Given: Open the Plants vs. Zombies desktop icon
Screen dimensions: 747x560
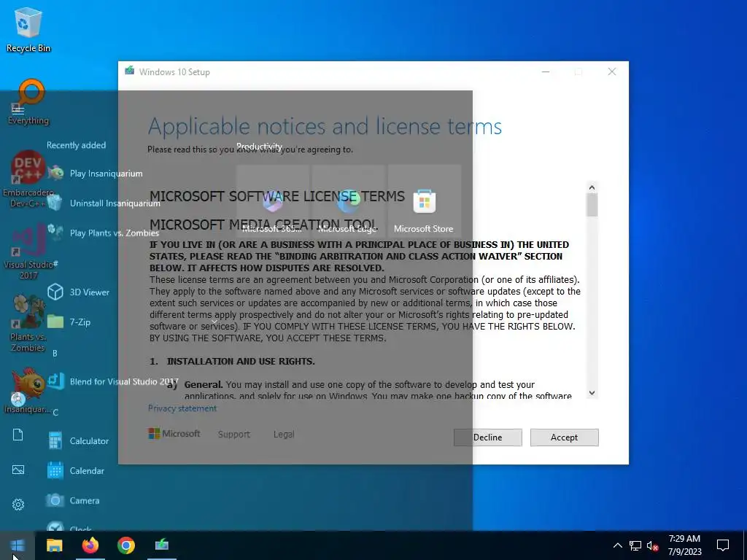Looking at the screenshot, I should coord(28,324).
